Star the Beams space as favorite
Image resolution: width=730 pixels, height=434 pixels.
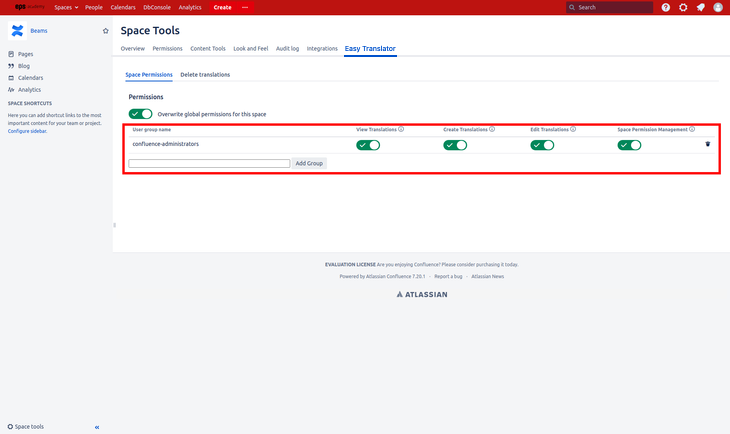(x=106, y=31)
